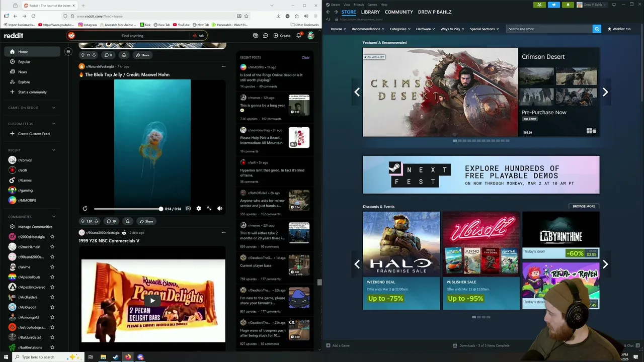Show next featured game in Steam carousel
Viewport: 644px width, 362px height.
click(x=605, y=92)
